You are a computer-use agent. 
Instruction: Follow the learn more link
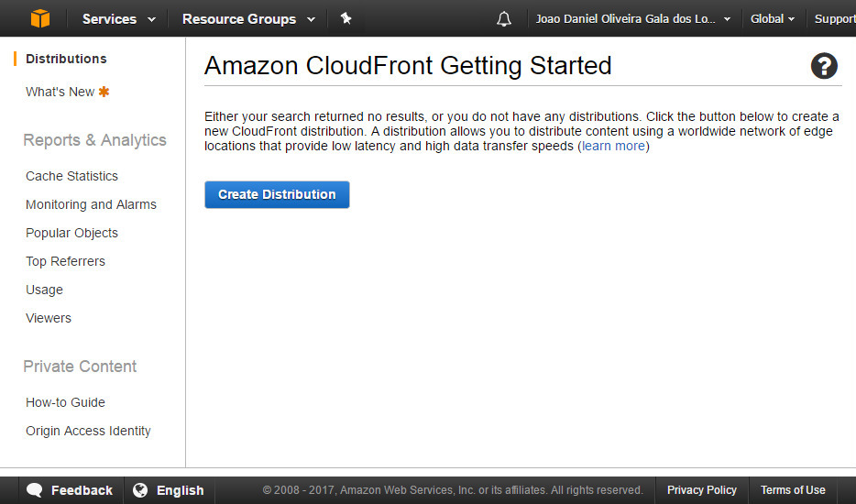tap(613, 146)
